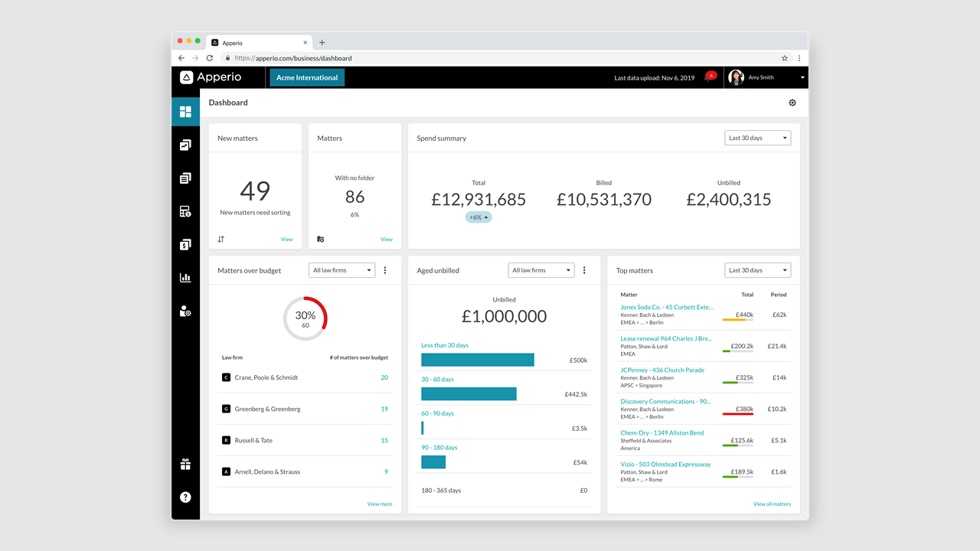The width and height of the screenshot is (980, 551).
Task: Bookmark this page with the star icon
Action: pyautogui.click(x=785, y=58)
